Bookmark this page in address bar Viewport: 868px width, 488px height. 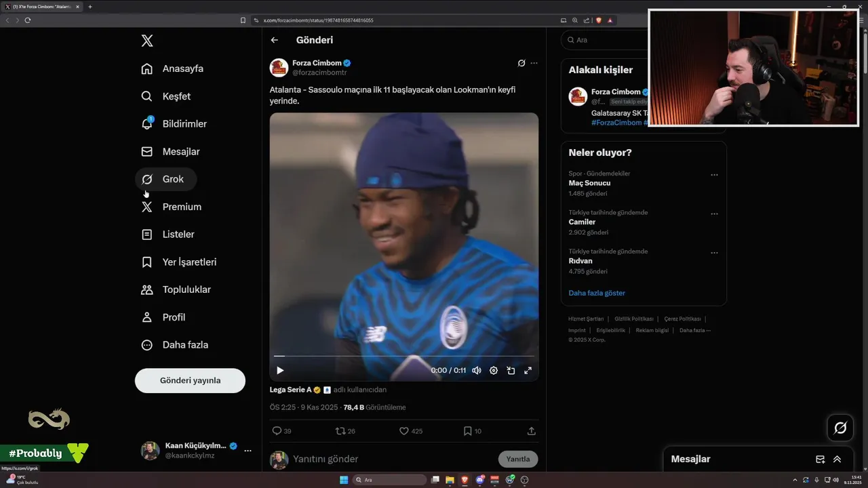point(243,20)
